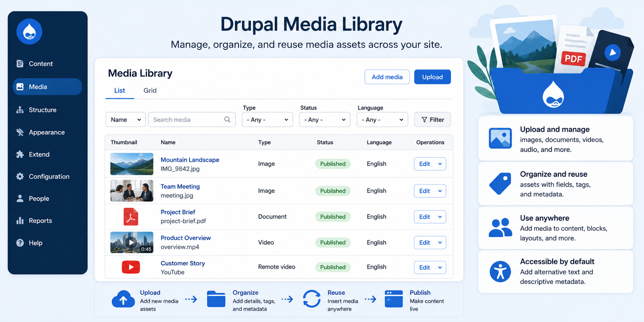The height and width of the screenshot is (322, 644).
Task: Click the Operations column header
Action: click(430, 142)
